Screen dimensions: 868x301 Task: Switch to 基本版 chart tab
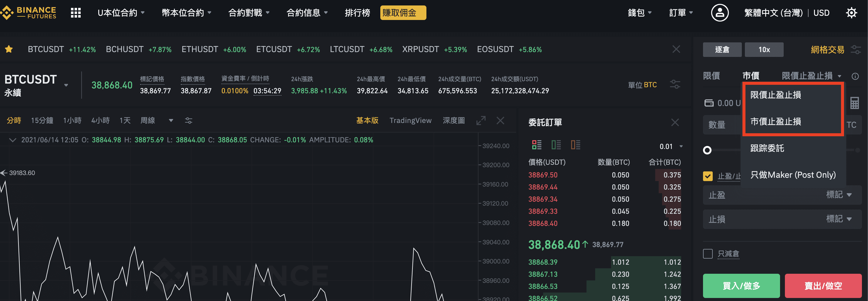(x=367, y=121)
